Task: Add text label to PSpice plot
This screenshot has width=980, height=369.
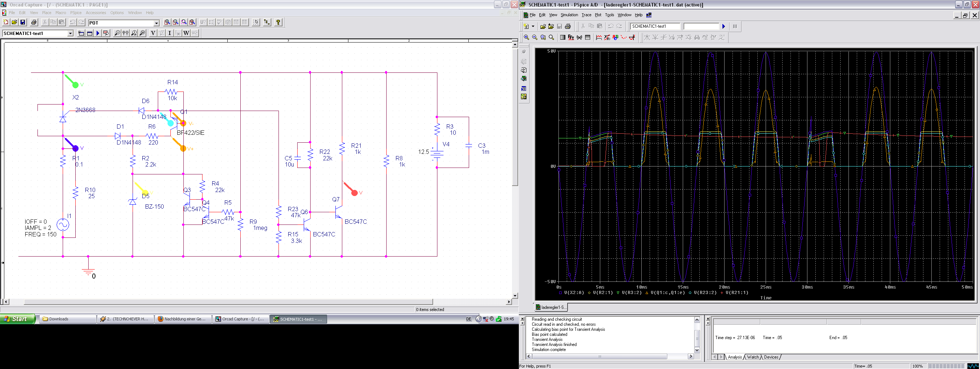Action: coord(615,37)
